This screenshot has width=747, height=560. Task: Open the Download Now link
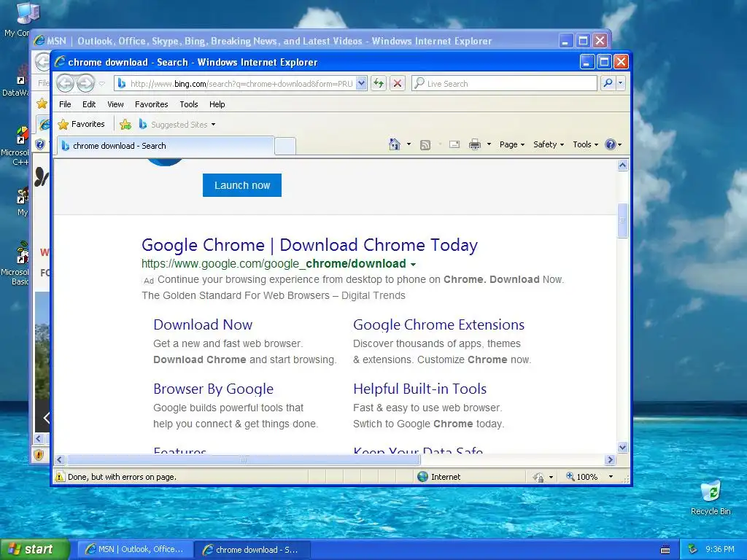coord(203,324)
